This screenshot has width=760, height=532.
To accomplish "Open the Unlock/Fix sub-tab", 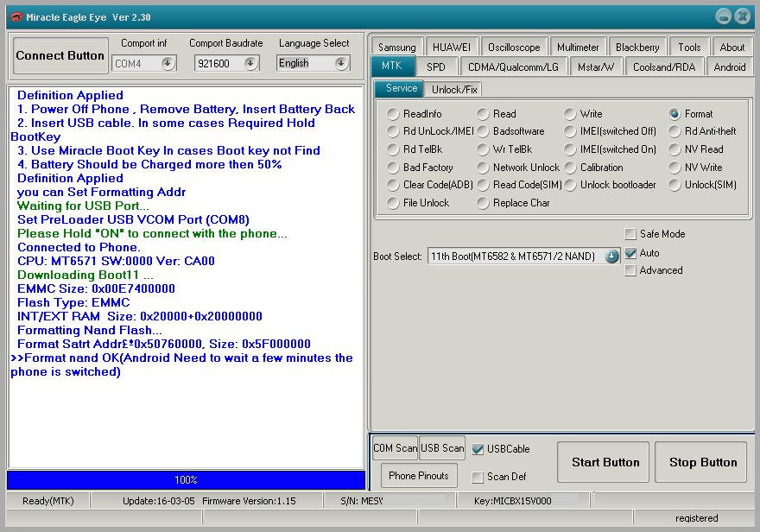I will 454,90.
